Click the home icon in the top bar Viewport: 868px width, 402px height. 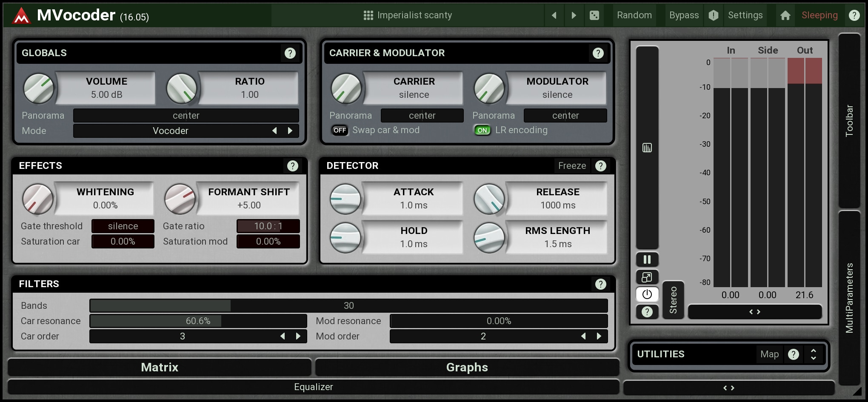pos(785,15)
